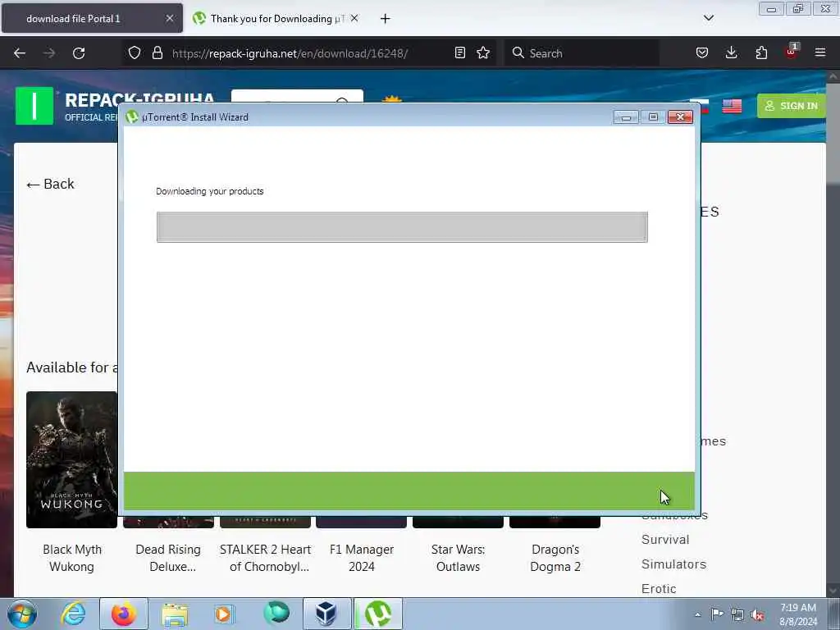Open tracking protection shield icon

tap(135, 52)
